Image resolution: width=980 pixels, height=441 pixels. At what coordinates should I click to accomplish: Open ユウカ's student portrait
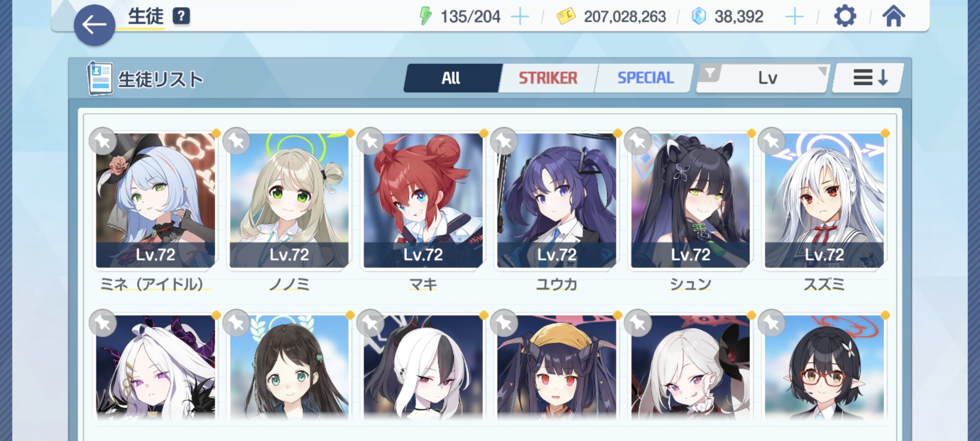click(557, 200)
